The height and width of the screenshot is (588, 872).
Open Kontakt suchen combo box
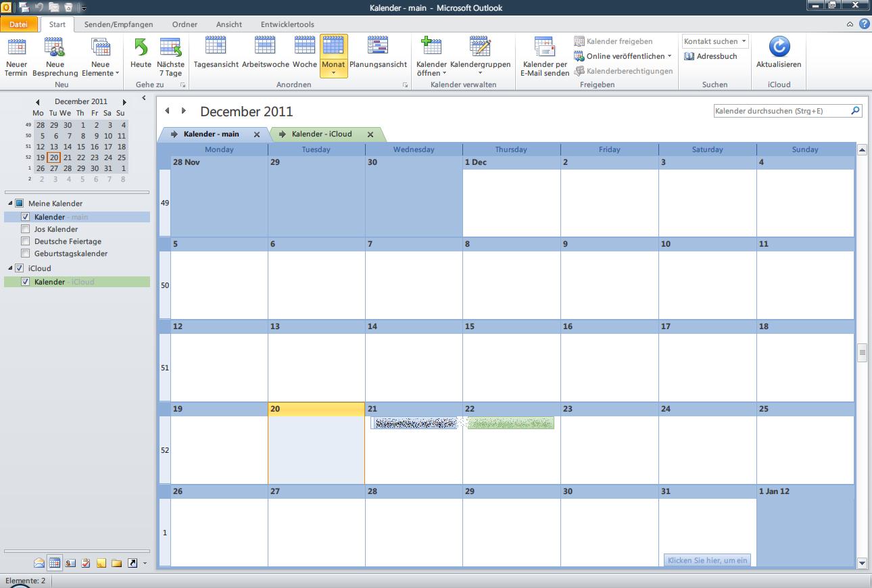coord(715,41)
